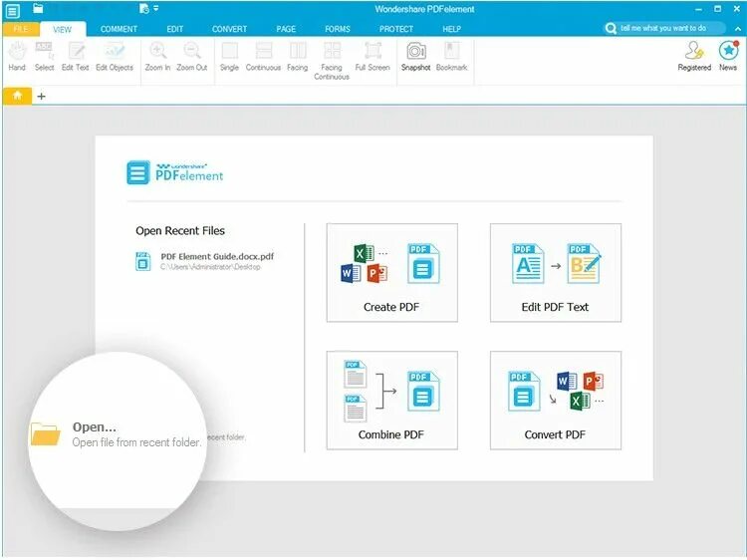Click the Edit PDF Text tile
Image resolution: width=747 pixels, height=560 pixels.
(556, 273)
